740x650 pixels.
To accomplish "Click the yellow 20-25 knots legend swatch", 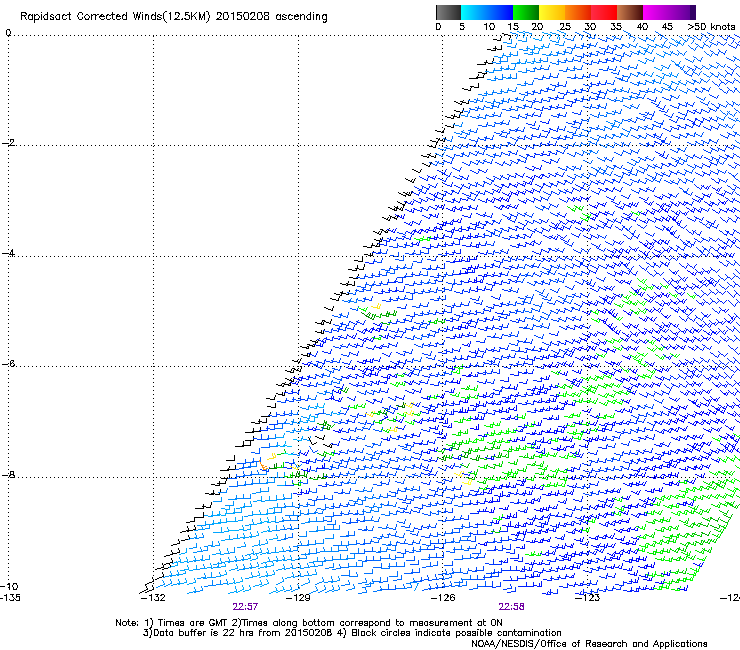I will click(x=552, y=12).
